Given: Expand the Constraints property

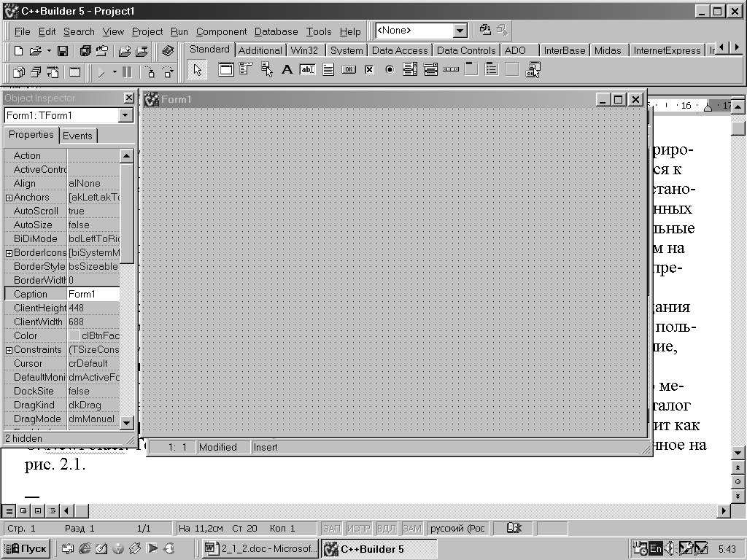Looking at the screenshot, I should click(x=9, y=350).
